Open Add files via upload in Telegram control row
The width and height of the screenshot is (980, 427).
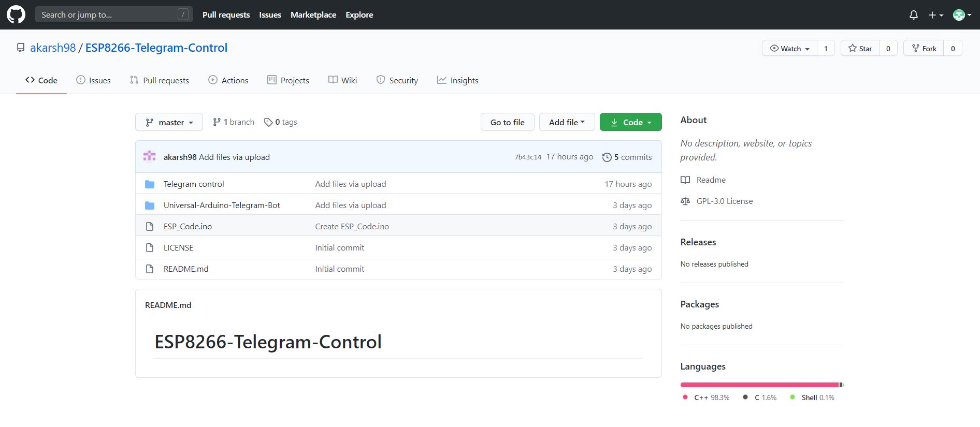(350, 184)
